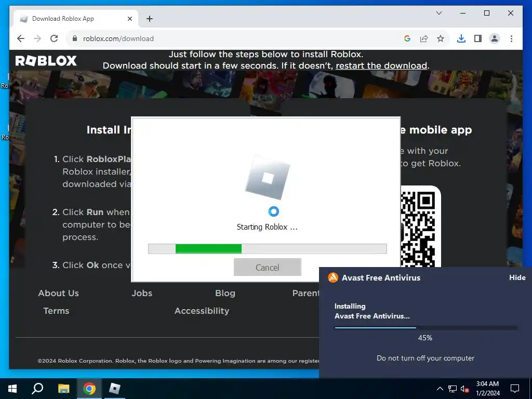This screenshot has width=532, height=399.
Task: Open Chrome's three-dot menu
Action: 511,38
